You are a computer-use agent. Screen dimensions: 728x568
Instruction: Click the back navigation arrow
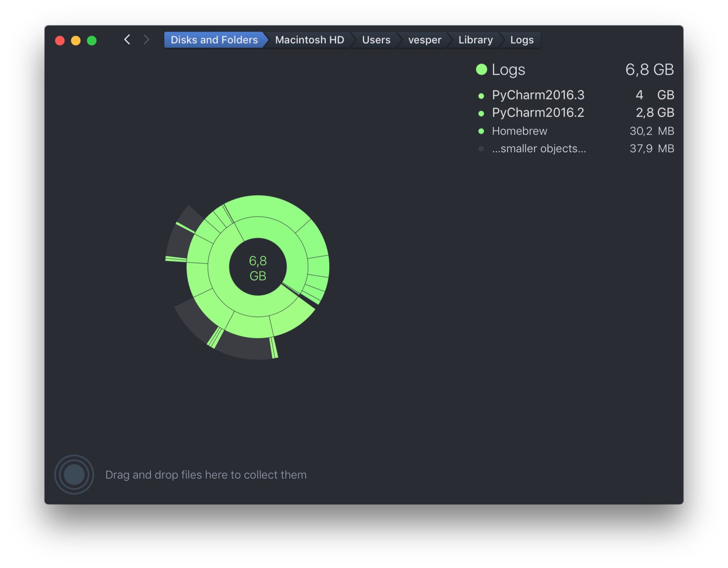(127, 40)
